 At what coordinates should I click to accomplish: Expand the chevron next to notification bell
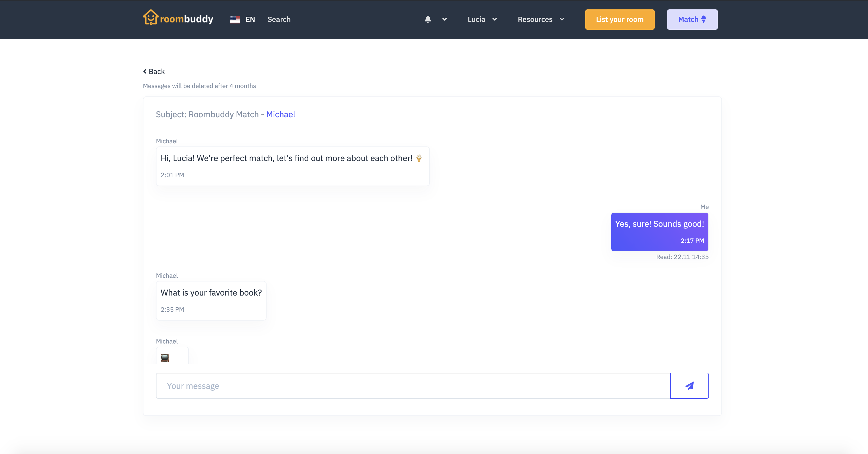[x=444, y=19]
